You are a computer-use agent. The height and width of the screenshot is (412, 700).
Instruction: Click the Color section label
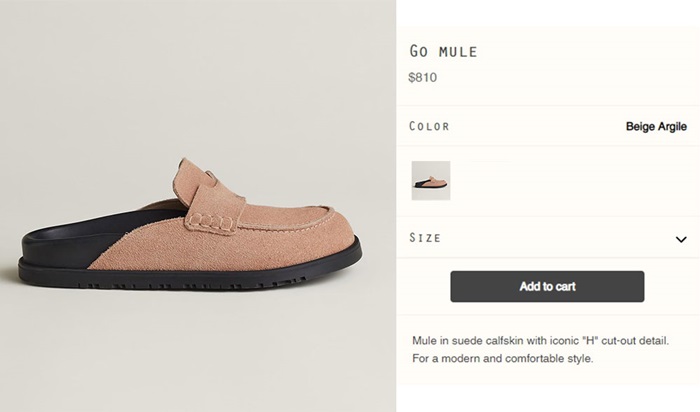(x=429, y=127)
